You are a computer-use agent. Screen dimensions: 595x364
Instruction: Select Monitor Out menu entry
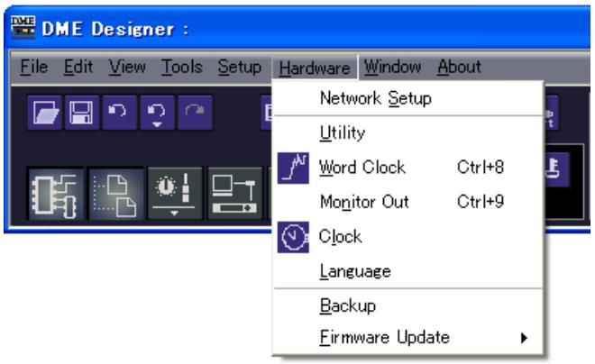(407, 202)
